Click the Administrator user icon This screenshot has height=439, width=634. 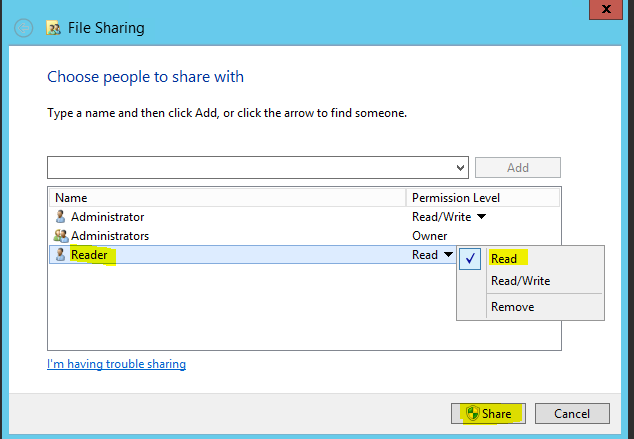[x=60, y=217]
